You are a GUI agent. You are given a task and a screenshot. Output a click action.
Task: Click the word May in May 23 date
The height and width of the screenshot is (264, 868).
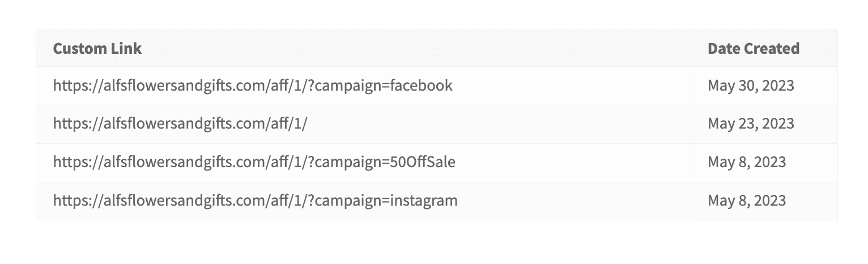720,125
